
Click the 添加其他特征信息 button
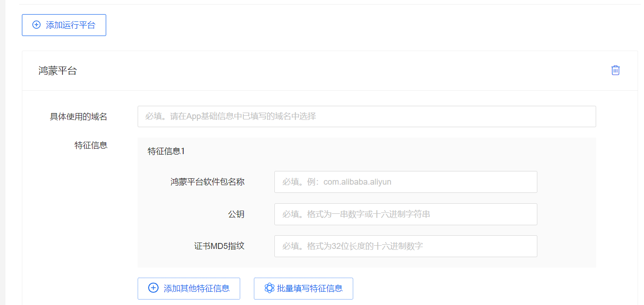(189, 288)
